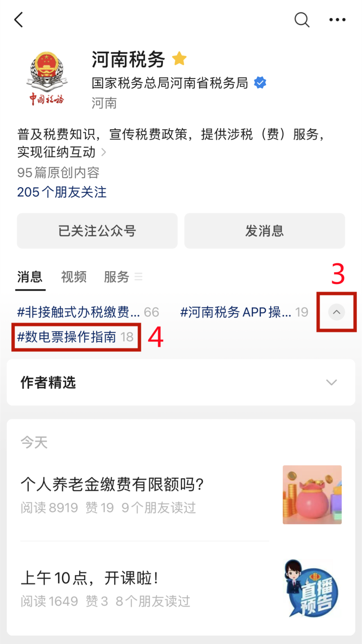Collapse the hashtag list chevron
The height and width of the screenshot is (644, 362).
337,312
